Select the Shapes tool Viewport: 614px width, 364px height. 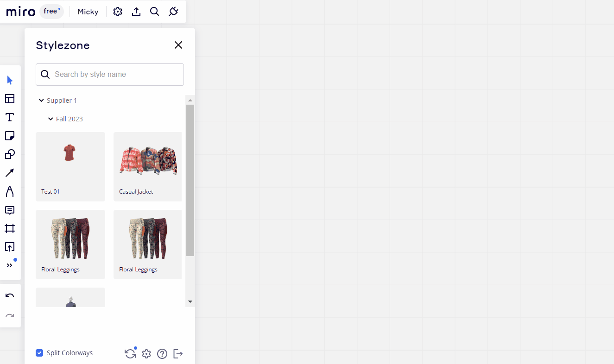[x=10, y=154]
